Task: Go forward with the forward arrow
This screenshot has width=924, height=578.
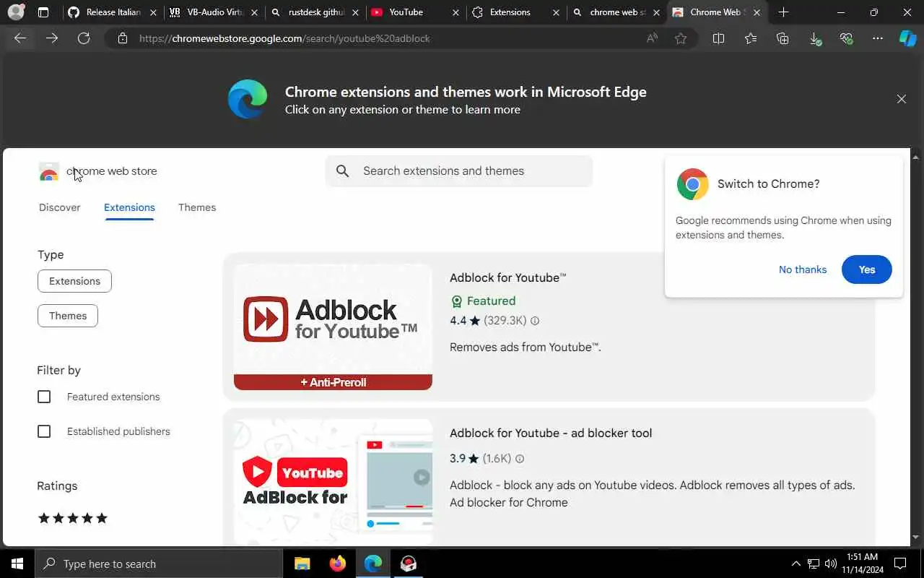Action: point(52,38)
